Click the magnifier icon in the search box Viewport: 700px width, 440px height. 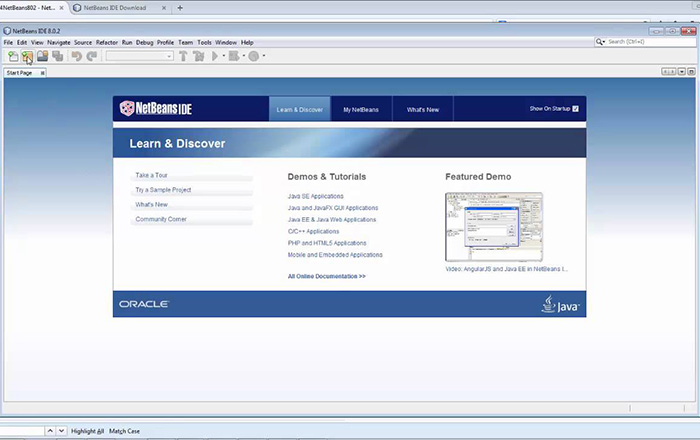[600, 42]
